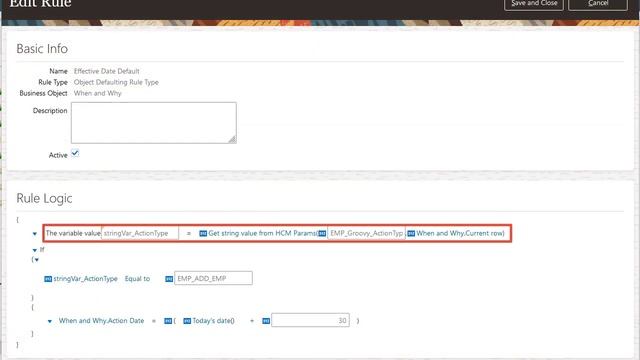Click Effective Date Default name value
Image resolution: width=640 pixels, height=360 pixels.
pyautogui.click(x=107, y=71)
